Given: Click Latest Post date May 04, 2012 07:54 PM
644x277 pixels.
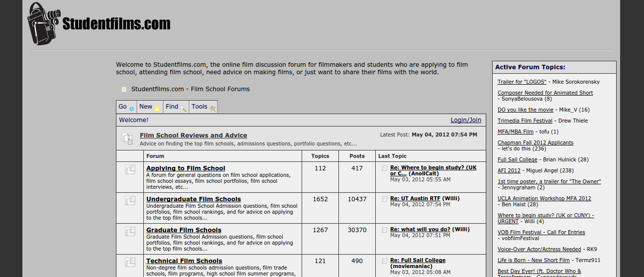Looking at the screenshot, I should coord(444,135).
